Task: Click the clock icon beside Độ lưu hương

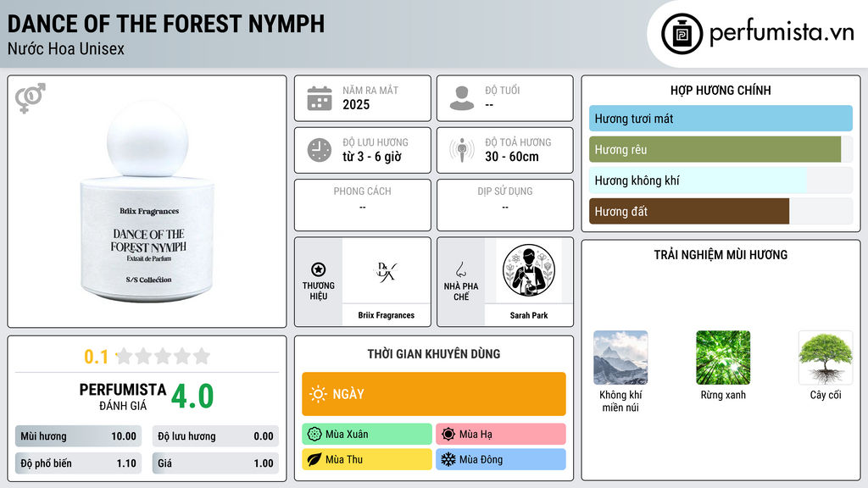Action: [320, 150]
